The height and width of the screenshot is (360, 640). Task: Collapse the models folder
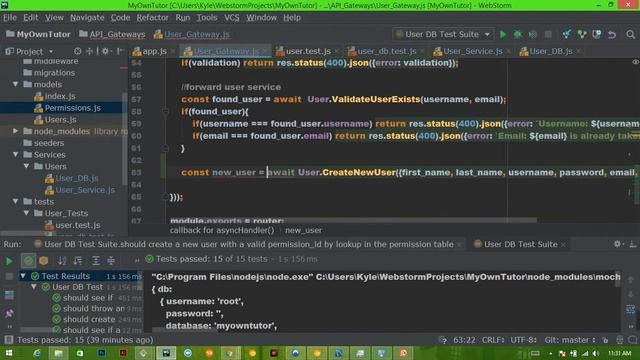point(16,84)
